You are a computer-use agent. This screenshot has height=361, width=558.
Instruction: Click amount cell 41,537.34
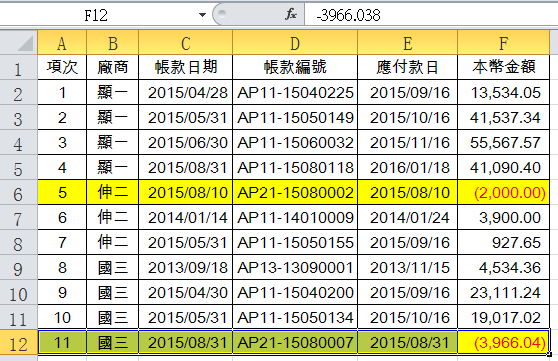(x=504, y=117)
